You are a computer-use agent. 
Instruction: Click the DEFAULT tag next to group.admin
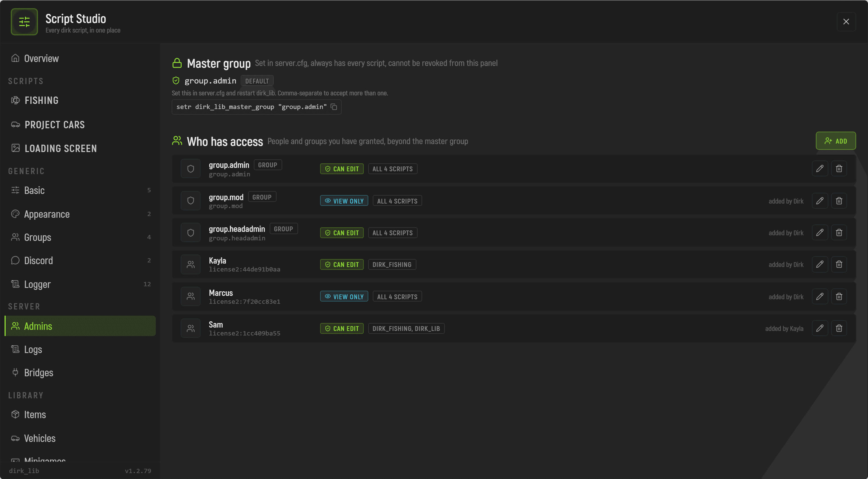257,81
